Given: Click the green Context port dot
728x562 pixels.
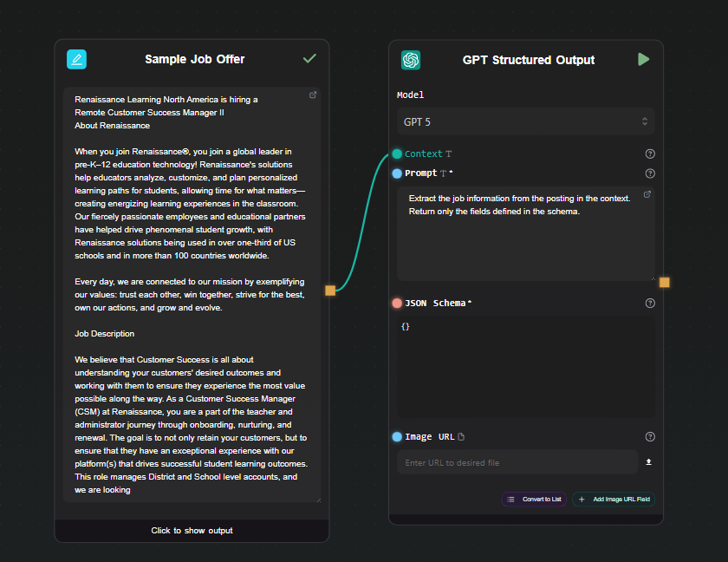Looking at the screenshot, I should [396, 154].
